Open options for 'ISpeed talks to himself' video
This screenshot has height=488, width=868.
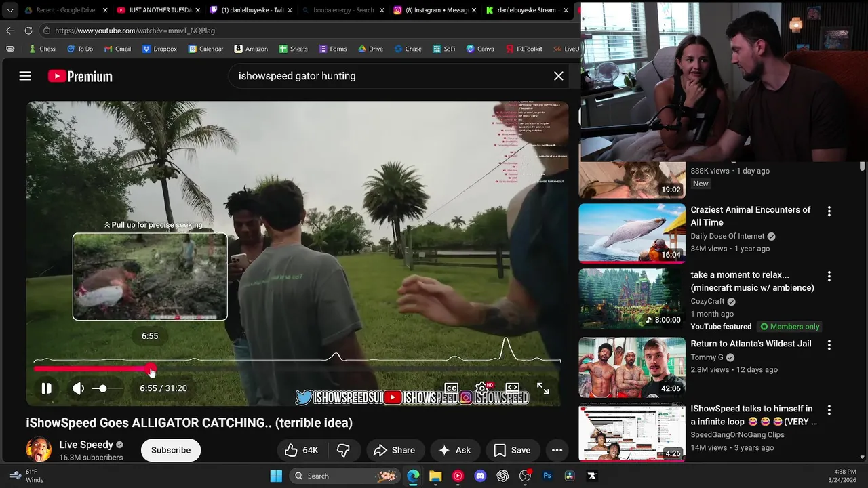point(829,411)
